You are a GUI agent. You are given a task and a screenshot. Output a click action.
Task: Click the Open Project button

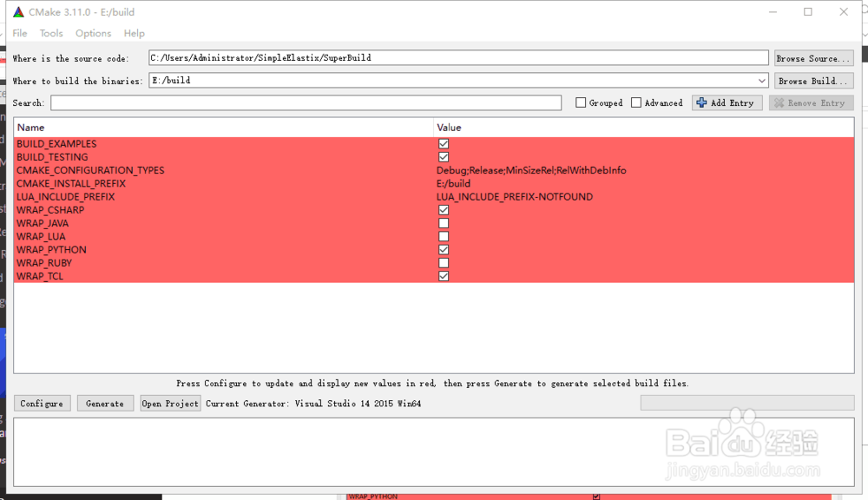[x=170, y=403]
